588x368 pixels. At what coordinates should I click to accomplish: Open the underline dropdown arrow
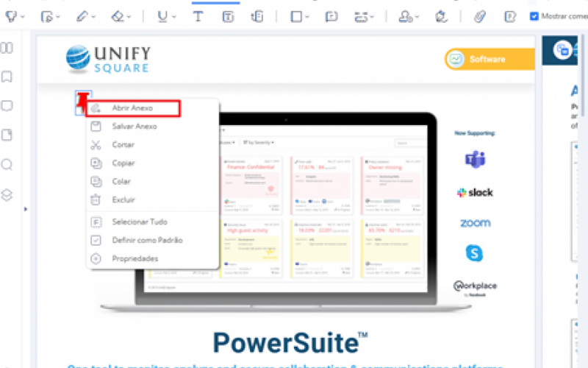(x=173, y=16)
